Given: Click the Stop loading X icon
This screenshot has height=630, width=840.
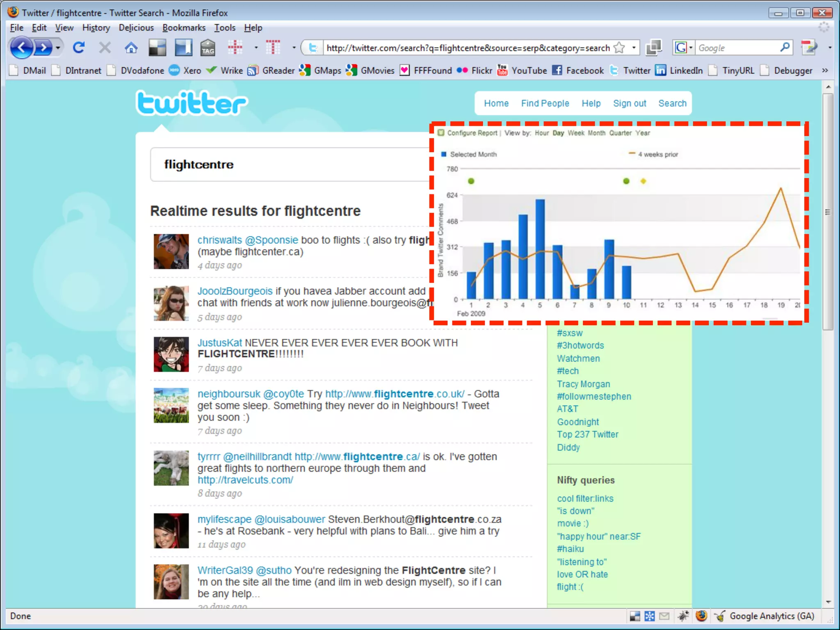Looking at the screenshot, I should [105, 48].
